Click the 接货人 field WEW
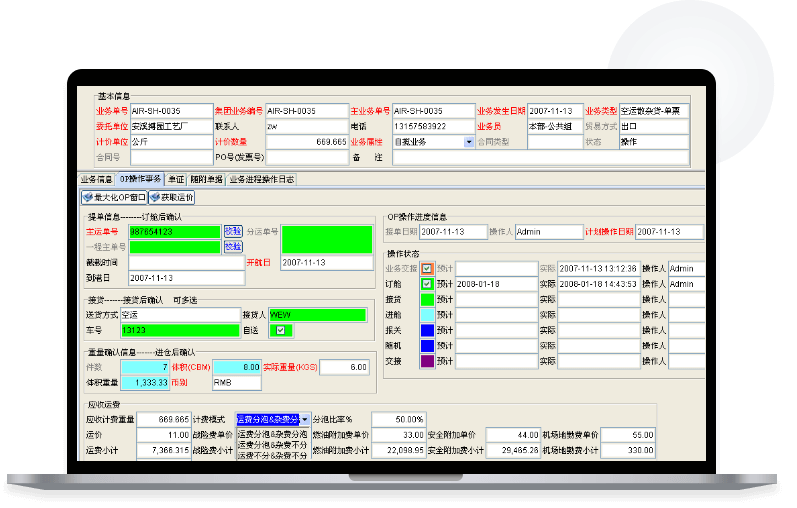Image resolution: width=797 pixels, height=508 pixels. point(318,315)
